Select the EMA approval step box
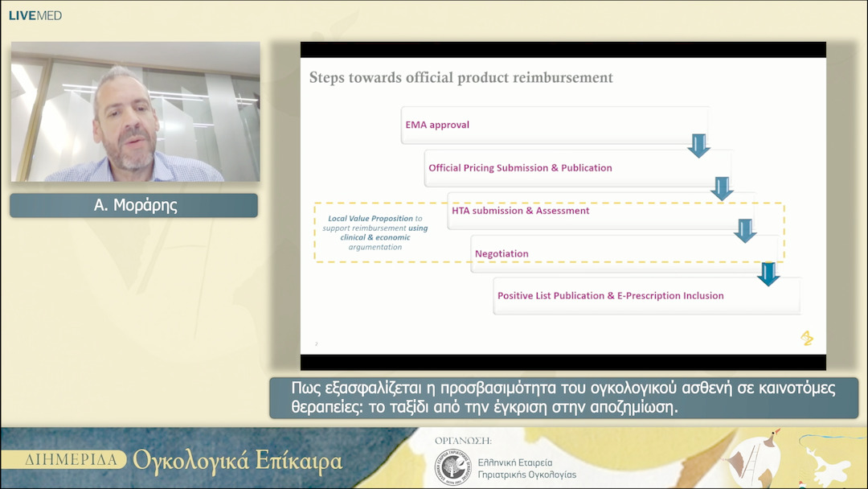868x489 pixels. tap(554, 125)
